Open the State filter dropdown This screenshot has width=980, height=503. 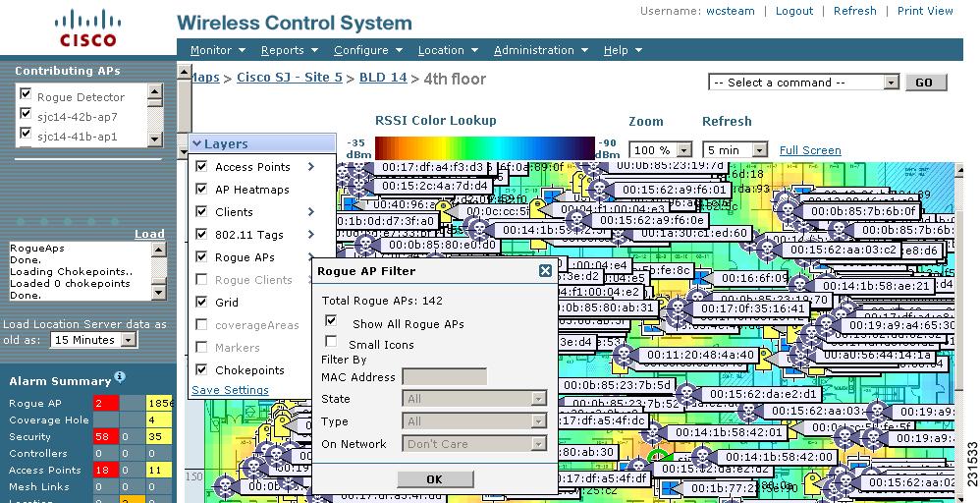click(474, 399)
